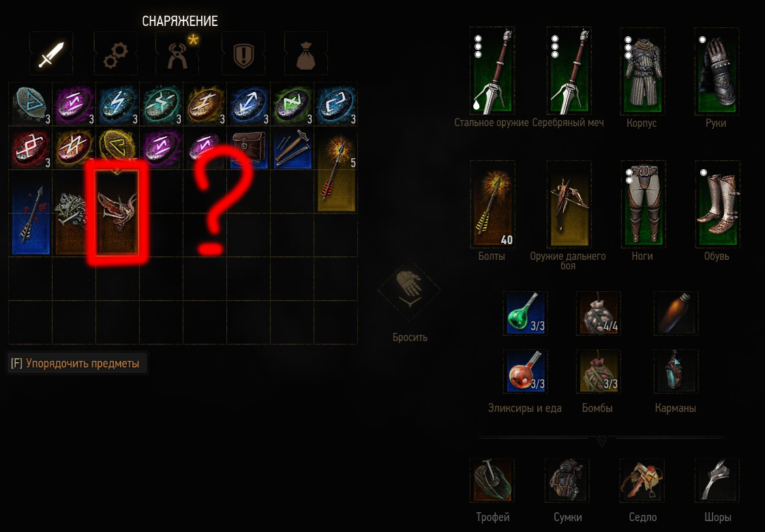The width and height of the screenshot is (765, 532).
Task: Switch to the bag inventory tab
Action: 306,54
